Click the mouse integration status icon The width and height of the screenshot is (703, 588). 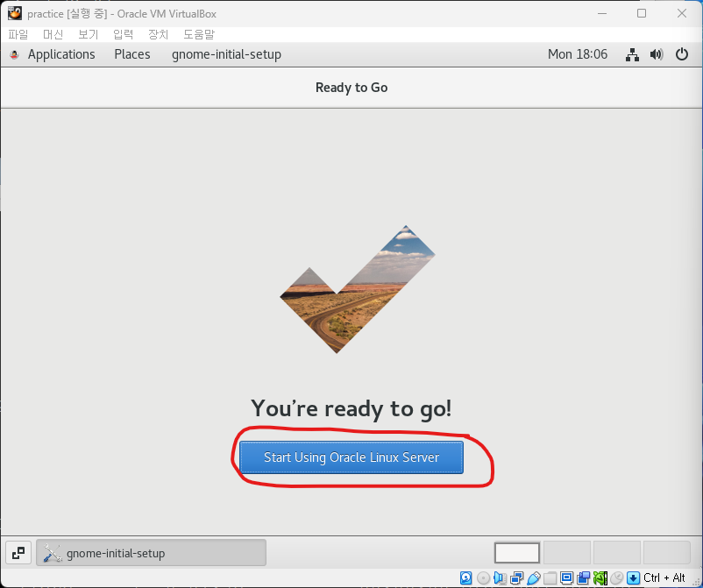click(617, 577)
